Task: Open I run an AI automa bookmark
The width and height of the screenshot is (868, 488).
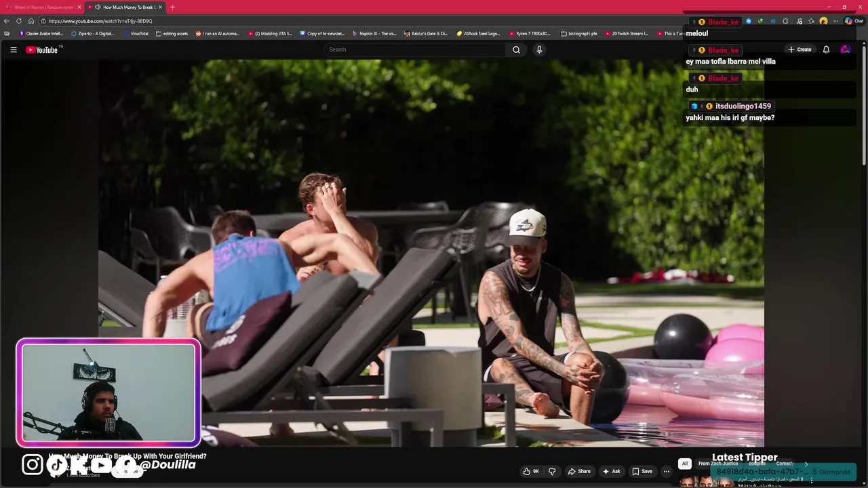Action: [x=218, y=33]
